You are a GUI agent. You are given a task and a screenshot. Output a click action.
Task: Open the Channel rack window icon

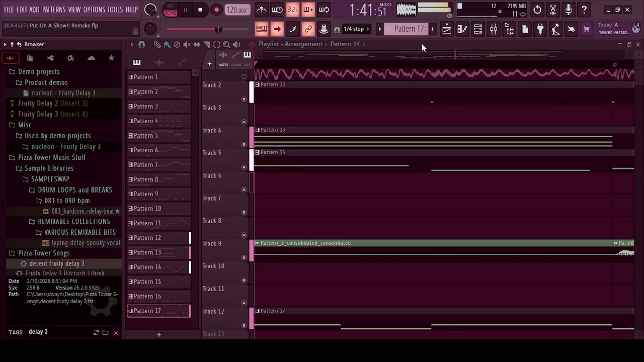(x=478, y=29)
